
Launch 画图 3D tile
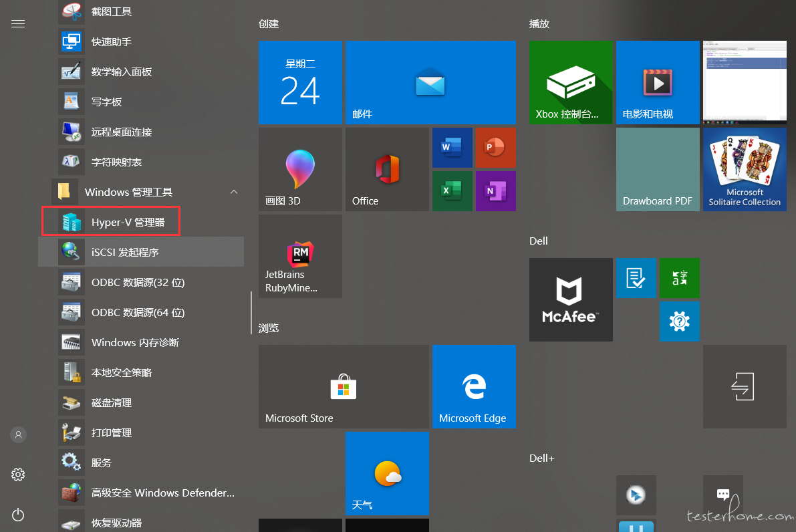300,169
